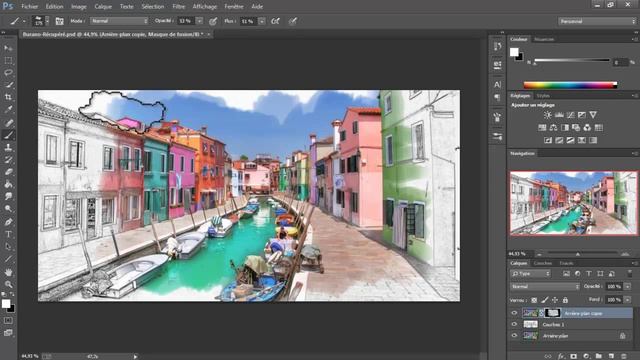Viewport: 640px width, 360px height.
Task: Open the brush Mode dropdown set to Normal
Action: (119, 21)
